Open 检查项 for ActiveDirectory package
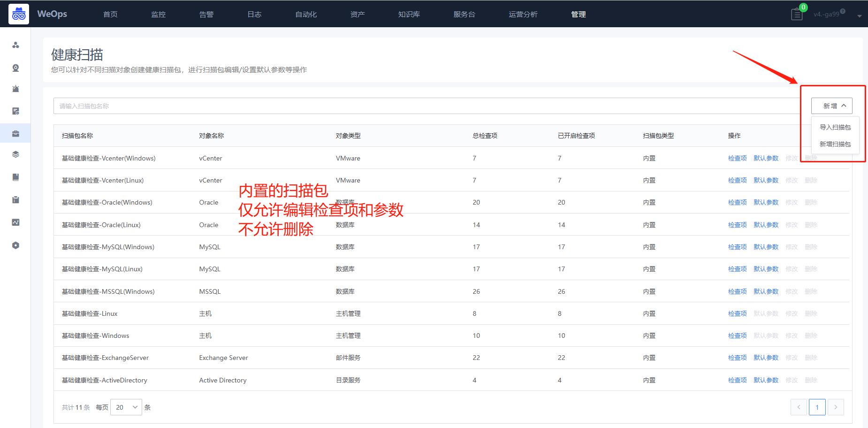The height and width of the screenshot is (428, 868). [x=738, y=380]
